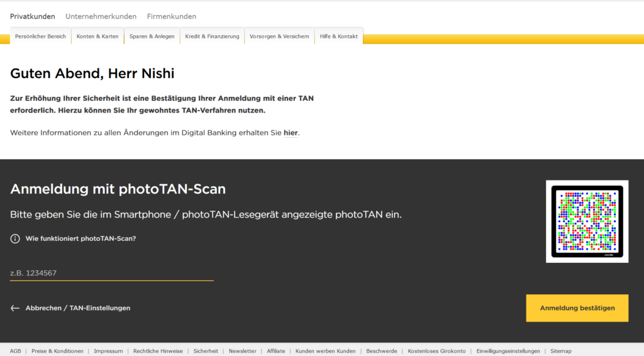Click the back arrow icon next to Abbrechen
This screenshot has width=644, height=356.
point(15,308)
